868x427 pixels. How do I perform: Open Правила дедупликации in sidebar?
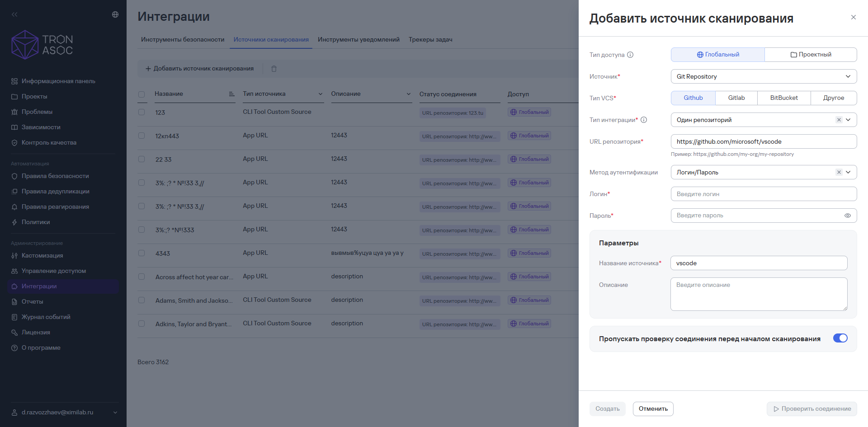pos(55,192)
